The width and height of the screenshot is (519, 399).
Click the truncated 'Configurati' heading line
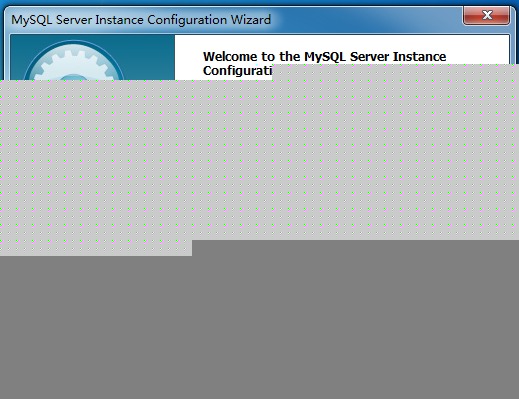pyautogui.click(x=237, y=71)
